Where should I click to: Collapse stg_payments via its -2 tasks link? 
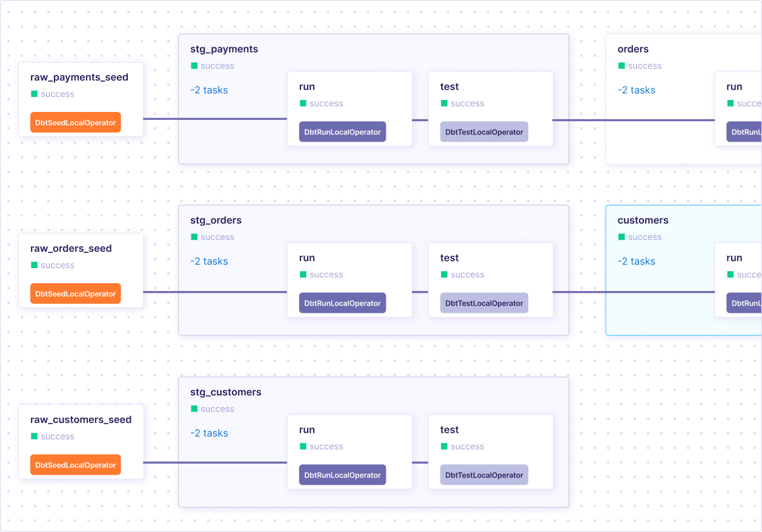coord(209,90)
